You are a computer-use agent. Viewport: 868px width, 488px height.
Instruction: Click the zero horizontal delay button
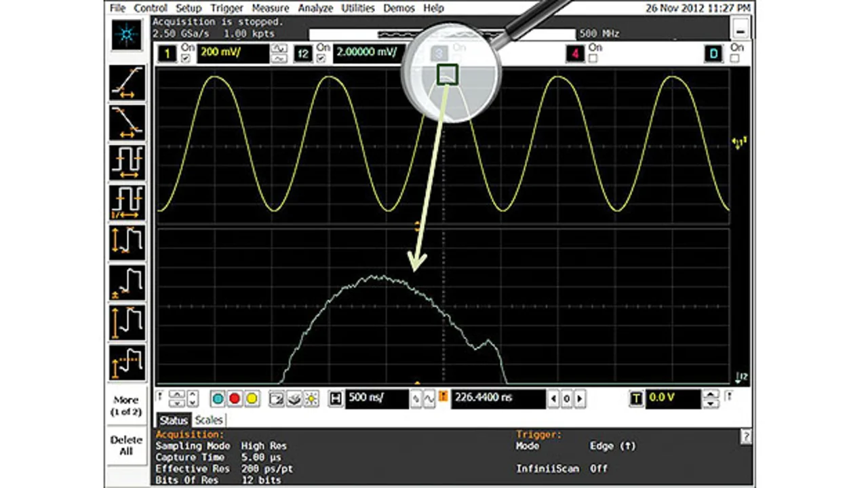click(x=567, y=399)
